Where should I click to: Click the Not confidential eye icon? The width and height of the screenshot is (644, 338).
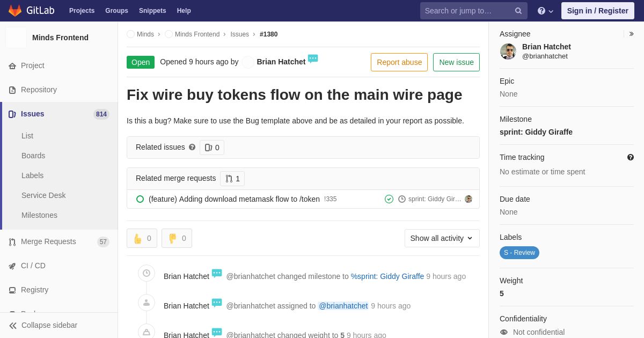(x=504, y=332)
